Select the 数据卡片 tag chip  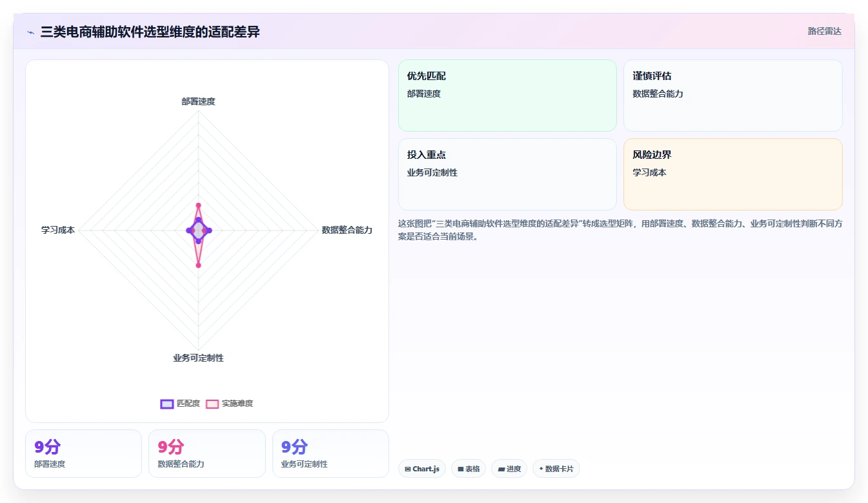pos(556,469)
